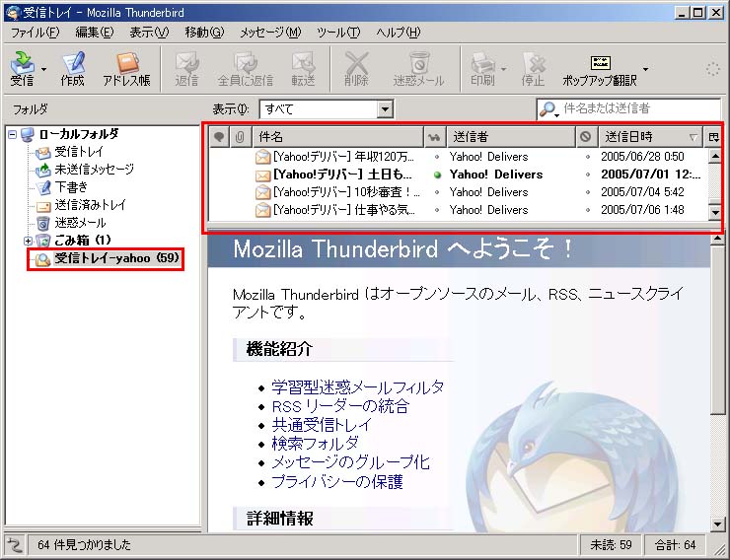This screenshot has height=560, width=730.
Task: Select the 未送信メッセージ folder
Action: pos(94,170)
